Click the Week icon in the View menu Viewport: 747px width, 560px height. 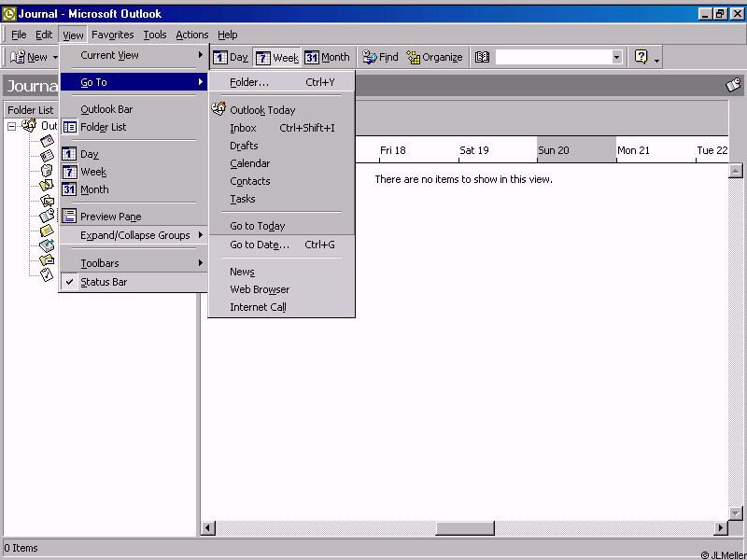pyautogui.click(x=70, y=172)
